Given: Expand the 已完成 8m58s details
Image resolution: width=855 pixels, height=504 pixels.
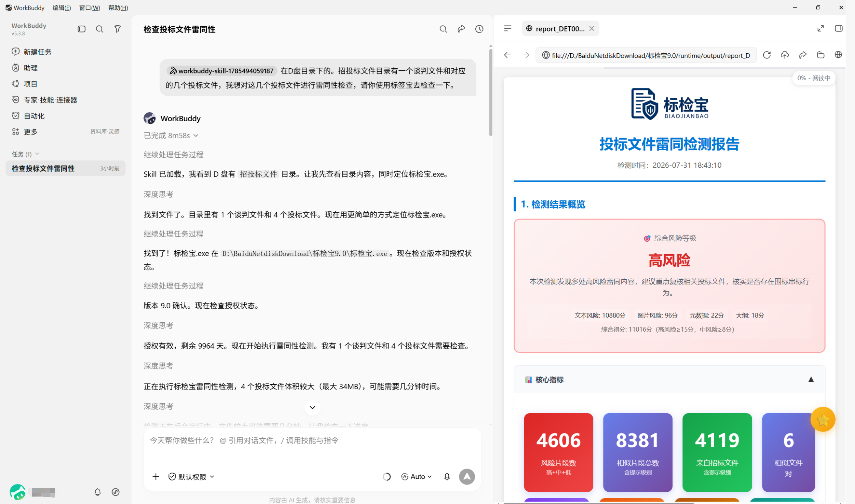Looking at the screenshot, I should [171, 136].
